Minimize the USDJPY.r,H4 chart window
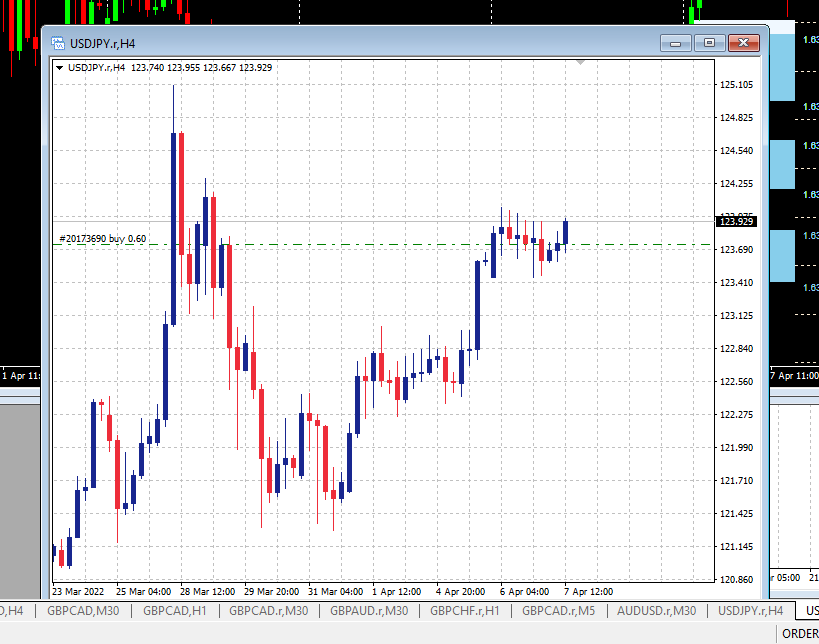This screenshot has width=819, height=644. coord(675,43)
